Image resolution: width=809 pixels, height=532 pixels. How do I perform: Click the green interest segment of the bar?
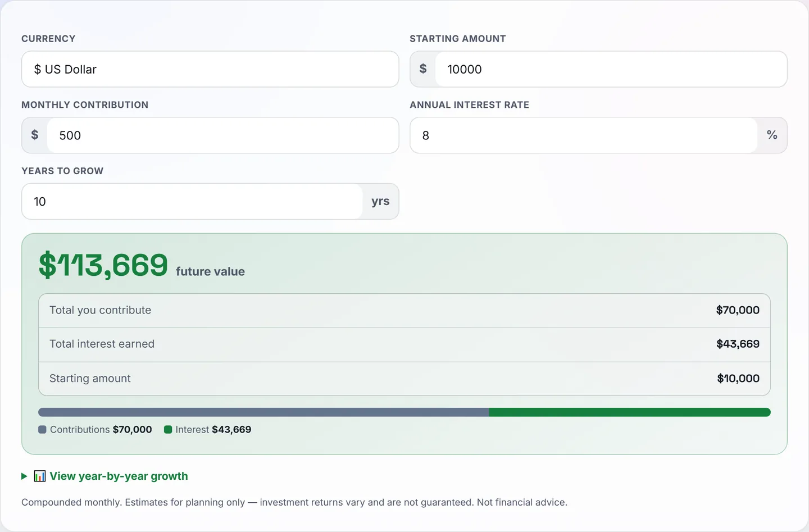[630, 412]
